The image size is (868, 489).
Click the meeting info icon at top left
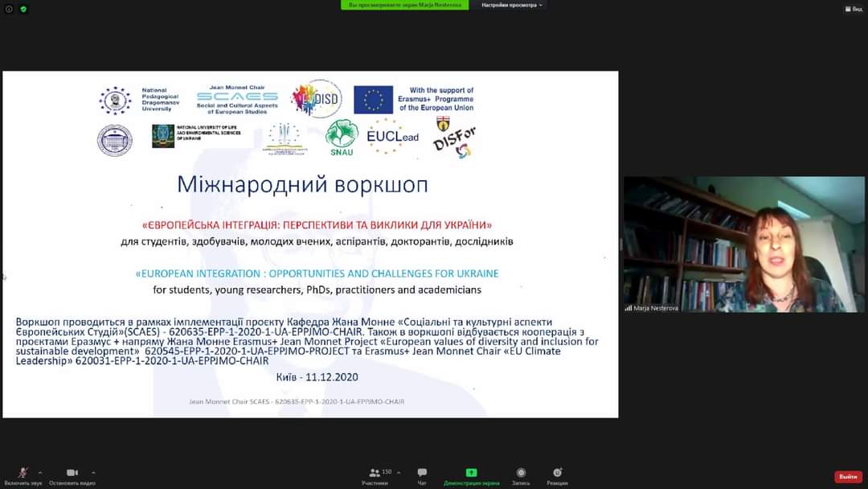pos(8,9)
